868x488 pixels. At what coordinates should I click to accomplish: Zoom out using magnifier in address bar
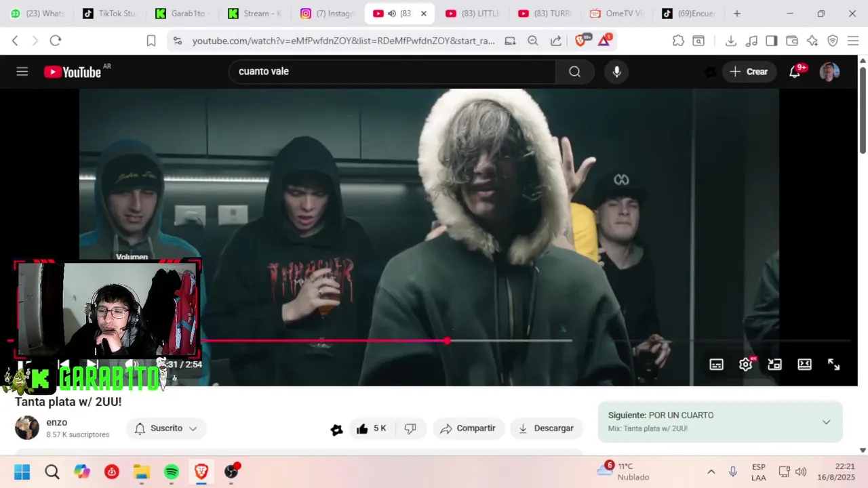click(x=533, y=41)
